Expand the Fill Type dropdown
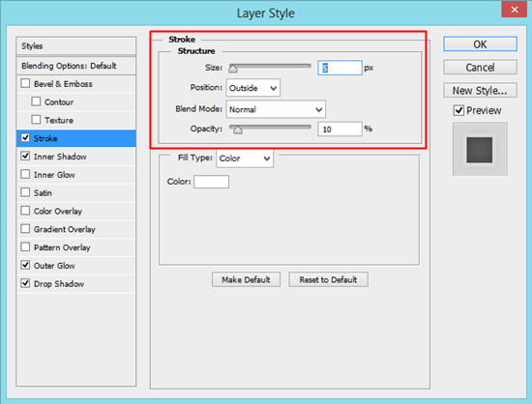This screenshot has height=404, width=532. (x=245, y=159)
